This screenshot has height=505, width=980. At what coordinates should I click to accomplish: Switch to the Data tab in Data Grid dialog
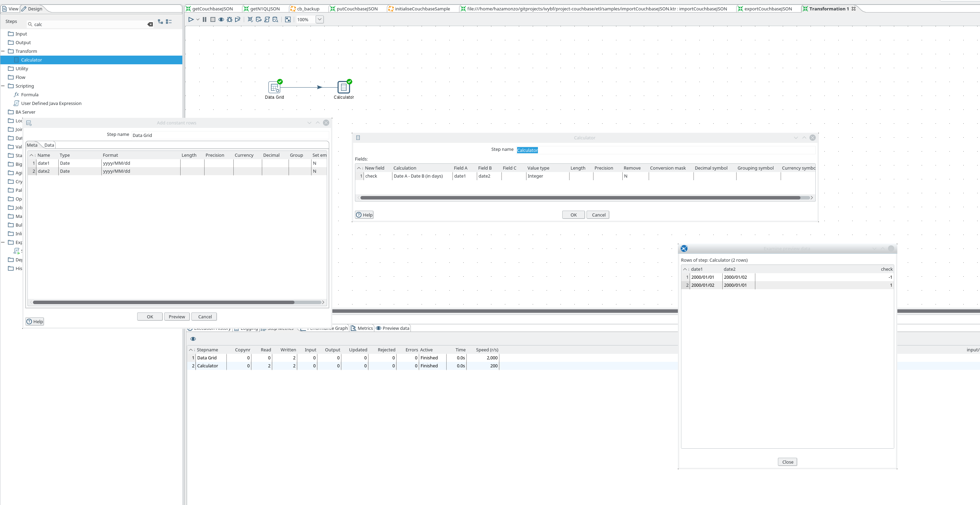(49, 145)
